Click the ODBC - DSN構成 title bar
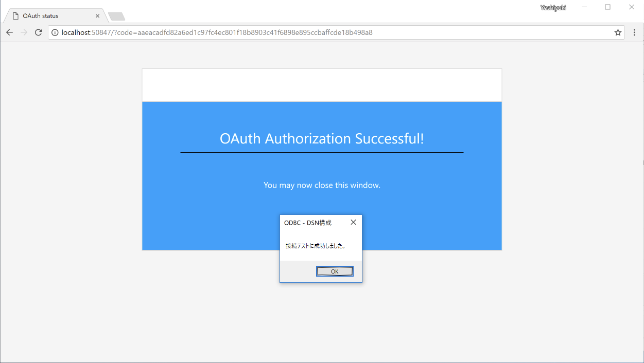The width and height of the screenshot is (644, 363). point(307,222)
